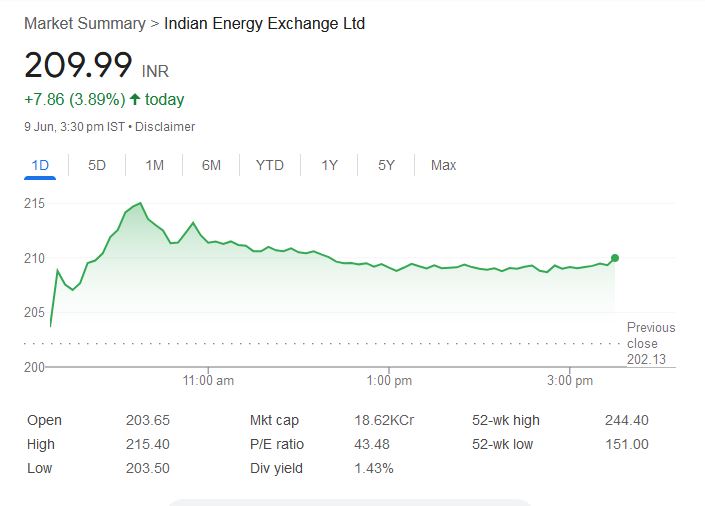Click the Div yield value 1.43%
This screenshot has height=506, width=705.
coord(374,469)
